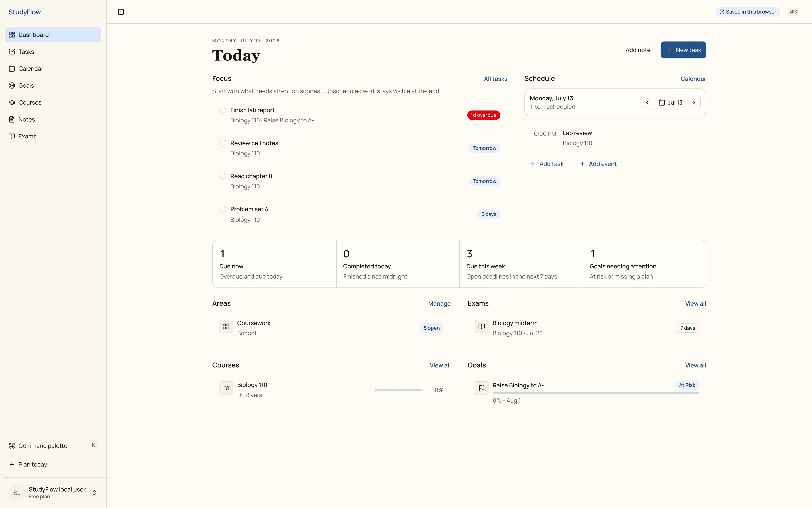This screenshot has width=812, height=508.
Task: Click the New task button
Action: 683,50
